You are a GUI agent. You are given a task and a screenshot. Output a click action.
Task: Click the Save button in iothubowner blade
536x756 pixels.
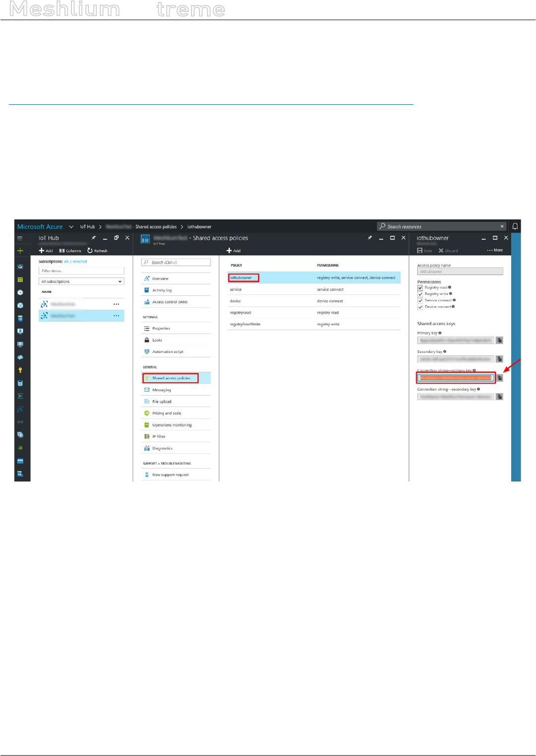pyautogui.click(x=424, y=251)
